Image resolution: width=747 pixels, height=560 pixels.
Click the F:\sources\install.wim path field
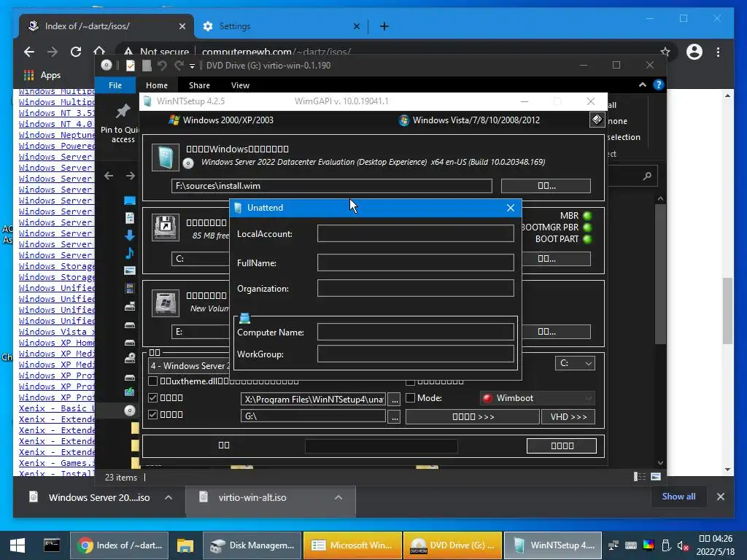pyautogui.click(x=332, y=186)
